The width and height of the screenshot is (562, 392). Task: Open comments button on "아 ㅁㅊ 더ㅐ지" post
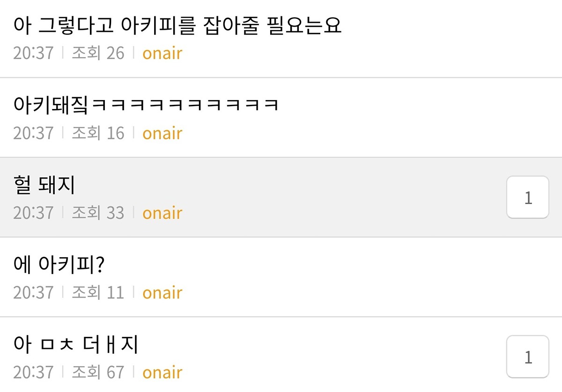(528, 357)
